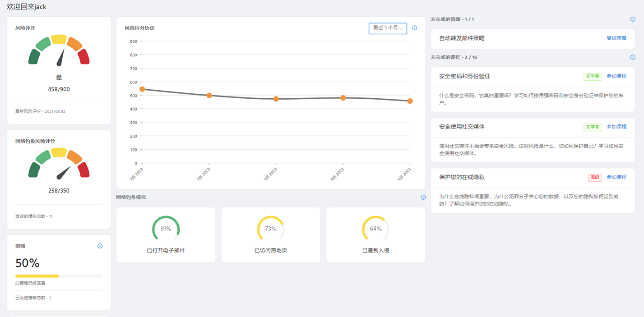Image resolution: width=644 pixels, height=317 pixels.
Task: Click 复核策略 link for auto-forward policy
Action: [616, 38]
